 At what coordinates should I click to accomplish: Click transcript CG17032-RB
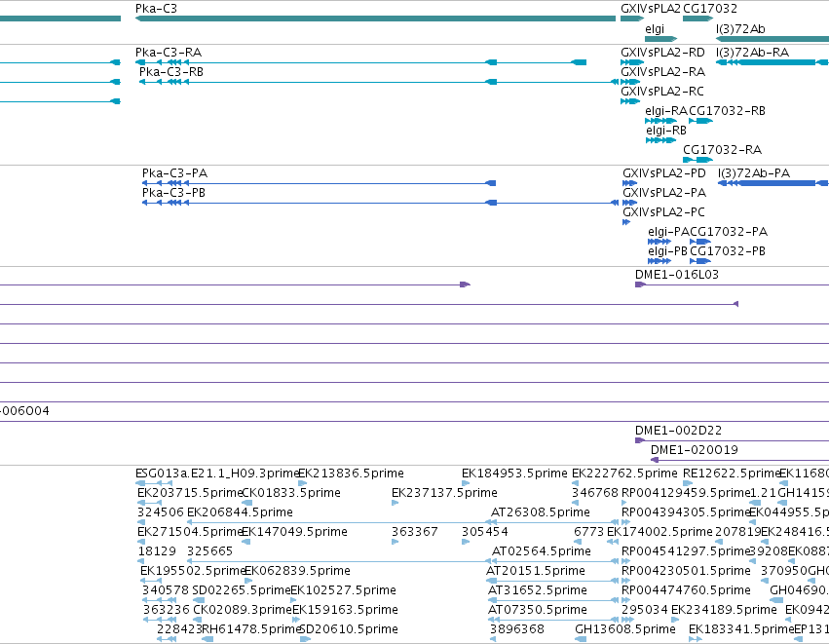click(701, 121)
